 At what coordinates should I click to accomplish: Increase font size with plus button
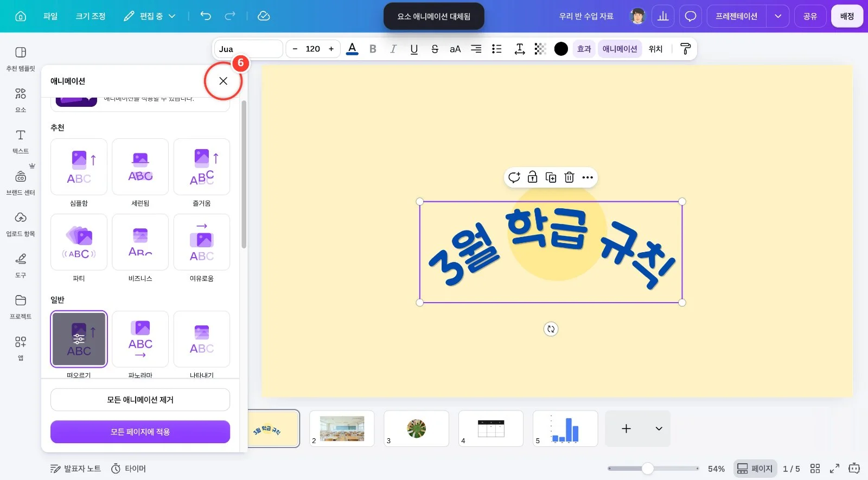(x=331, y=49)
